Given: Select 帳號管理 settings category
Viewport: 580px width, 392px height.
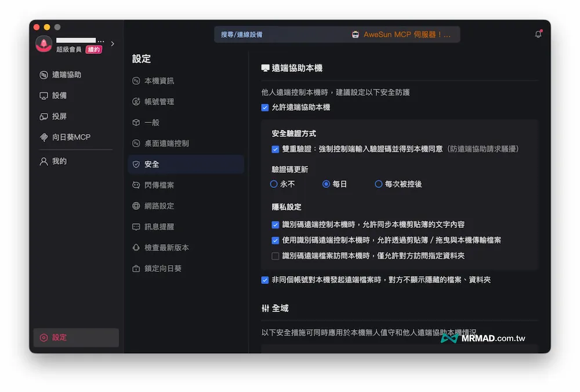Looking at the screenshot, I should click(186, 101).
